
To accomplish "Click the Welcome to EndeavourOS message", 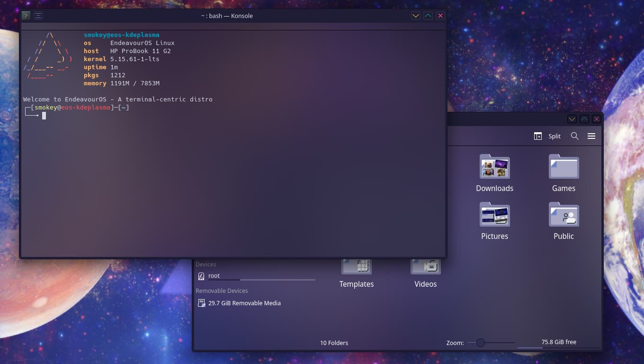I will click(118, 100).
